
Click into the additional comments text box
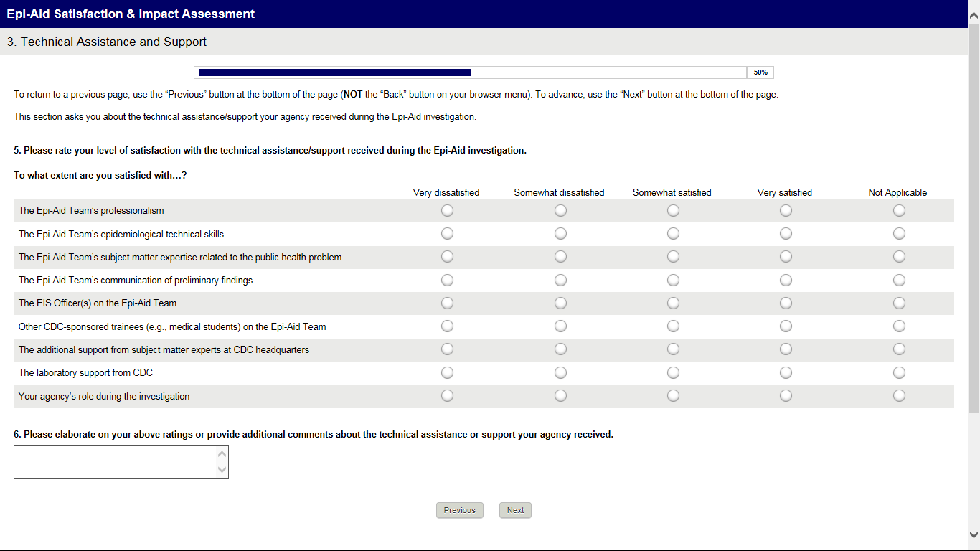pyautogui.click(x=115, y=461)
